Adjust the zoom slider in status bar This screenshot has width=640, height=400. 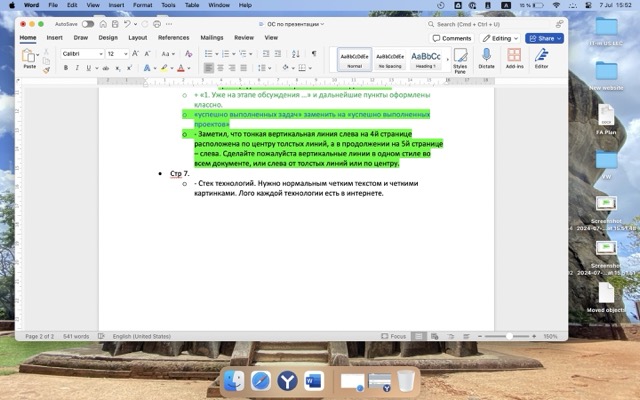510,336
